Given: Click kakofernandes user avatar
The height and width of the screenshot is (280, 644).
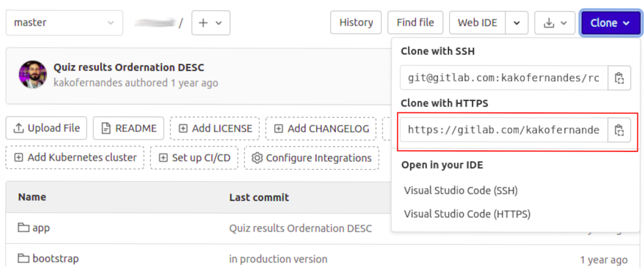Looking at the screenshot, I should (33, 75).
